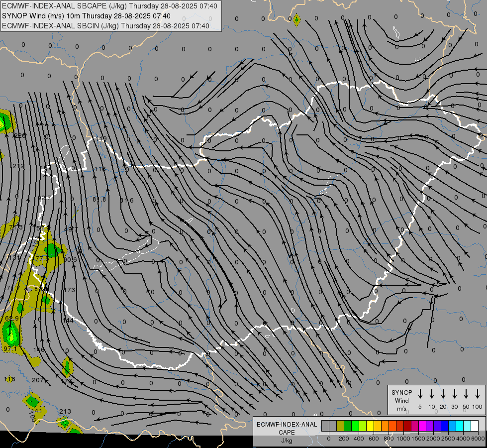Click the 5 m/s wind arrow in the SYNOP legend
The width and height of the screenshot is (487, 448).
pyautogui.click(x=420, y=394)
